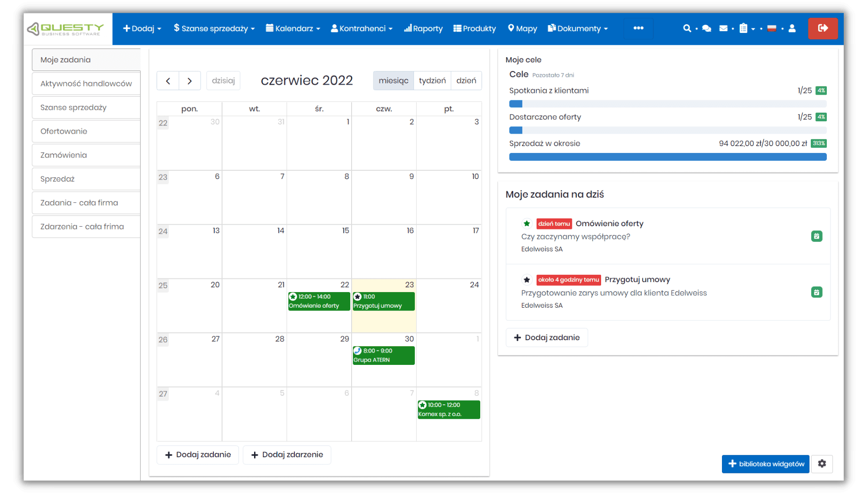Go to next month arrow
Screen dimensions: 868x494
click(x=190, y=81)
